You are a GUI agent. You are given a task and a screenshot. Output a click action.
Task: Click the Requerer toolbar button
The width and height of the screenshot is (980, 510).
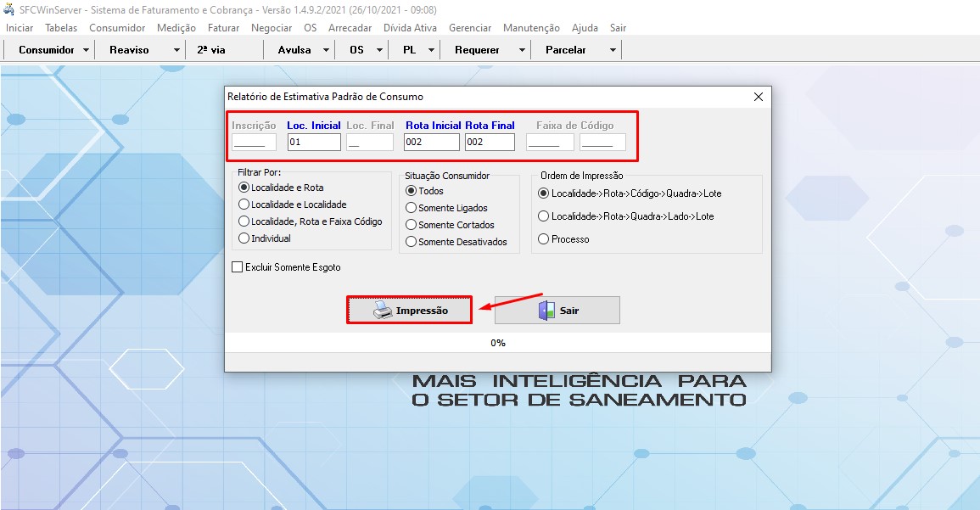point(477,50)
